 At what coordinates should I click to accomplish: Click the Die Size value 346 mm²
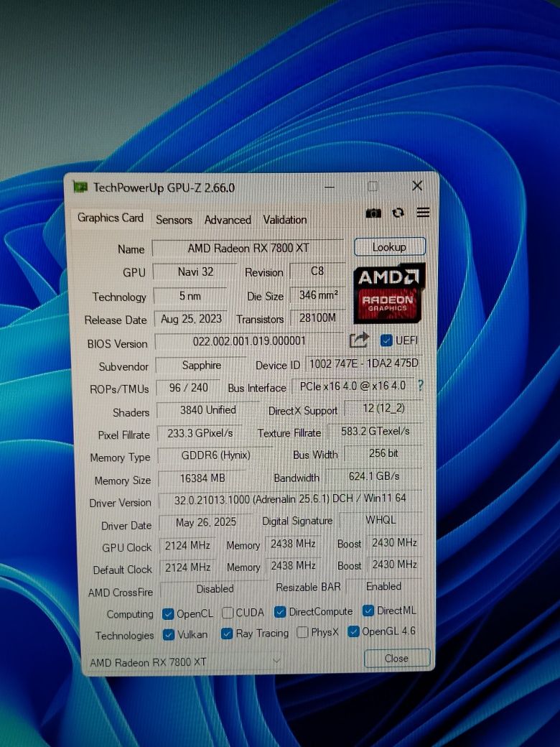pos(317,295)
